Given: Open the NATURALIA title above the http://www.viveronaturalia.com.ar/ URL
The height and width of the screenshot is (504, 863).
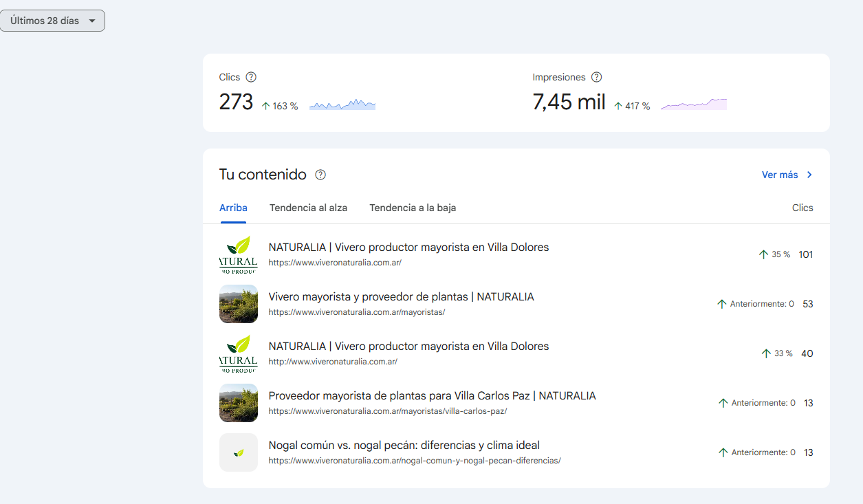Looking at the screenshot, I should click(x=408, y=347).
